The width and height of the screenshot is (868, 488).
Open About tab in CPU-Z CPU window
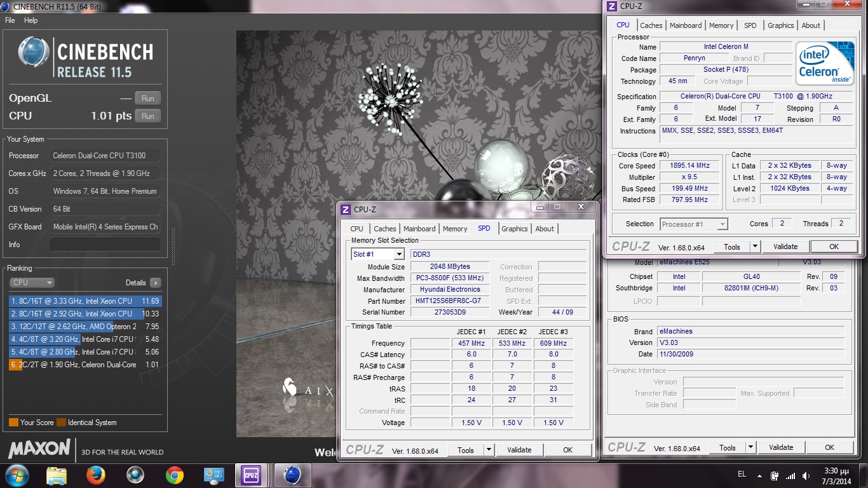(811, 25)
